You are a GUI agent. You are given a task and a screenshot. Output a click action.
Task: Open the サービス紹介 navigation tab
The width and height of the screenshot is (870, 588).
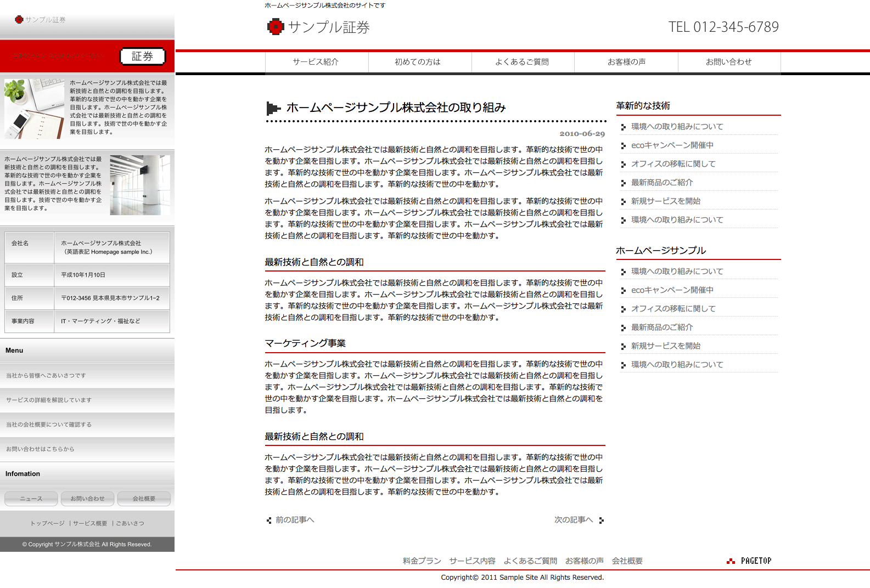click(x=316, y=62)
